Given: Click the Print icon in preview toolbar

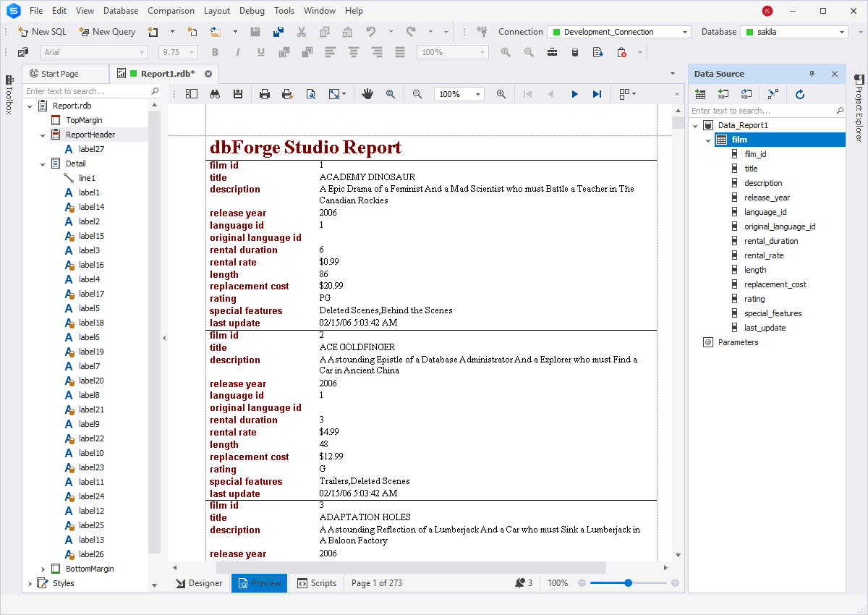Looking at the screenshot, I should coord(265,94).
